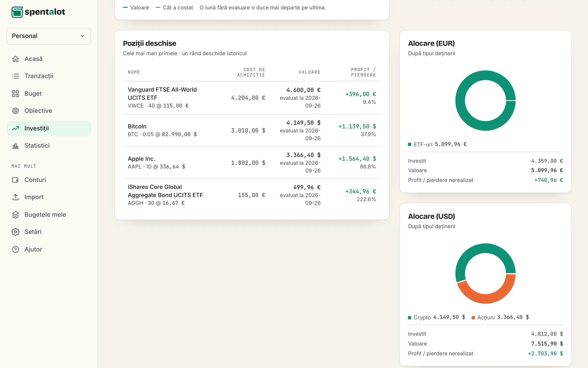Open the Tranzacții section
Screen dimensions: 588x368
[49, 76]
